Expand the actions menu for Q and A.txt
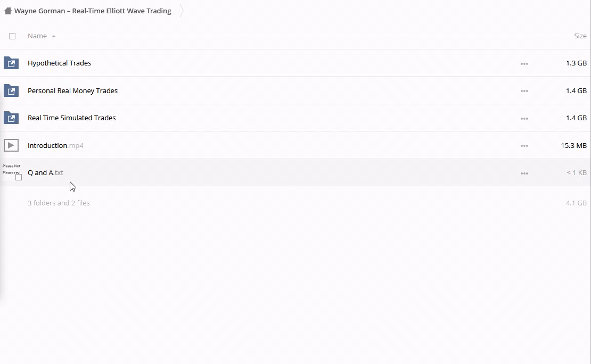This screenshot has width=591, height=364. coord(524,173)
